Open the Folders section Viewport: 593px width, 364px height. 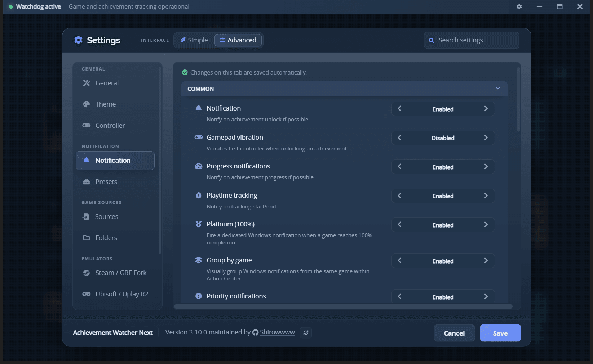tap(115, 238)
